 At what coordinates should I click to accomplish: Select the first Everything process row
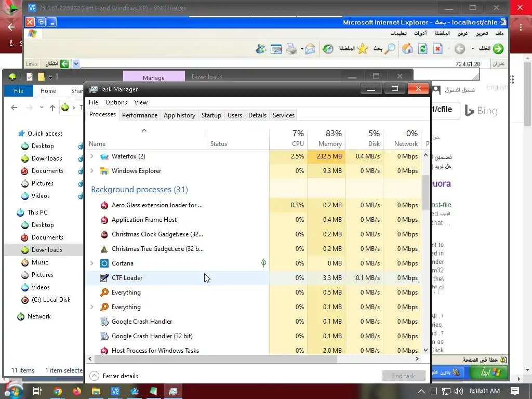pos(254,292)
